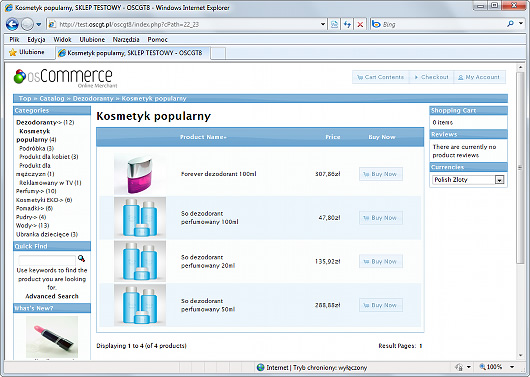Buy Now for Forever dezodorant 100ml
The image size is (530, 377).
coord(381,174)
